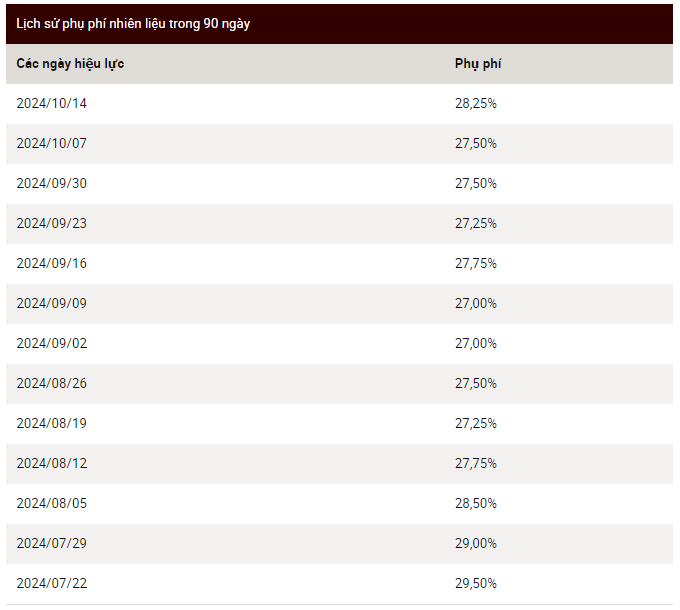The height and width of the screenshot is (610, 680).
Task: Click the 29,00% surcharge value
Action: point(476,543)
